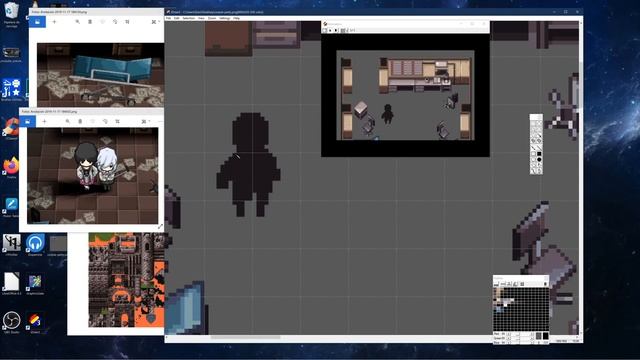Viewport: 640px width, 360px height.
Task: Click the blue sofa room photo
Action: coord(100,75)
